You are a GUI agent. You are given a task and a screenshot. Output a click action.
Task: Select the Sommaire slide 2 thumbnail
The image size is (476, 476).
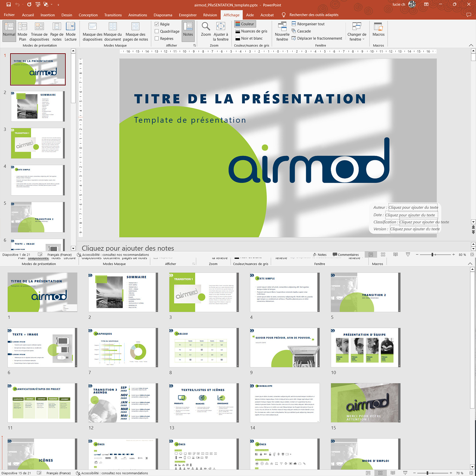(38, 106)
